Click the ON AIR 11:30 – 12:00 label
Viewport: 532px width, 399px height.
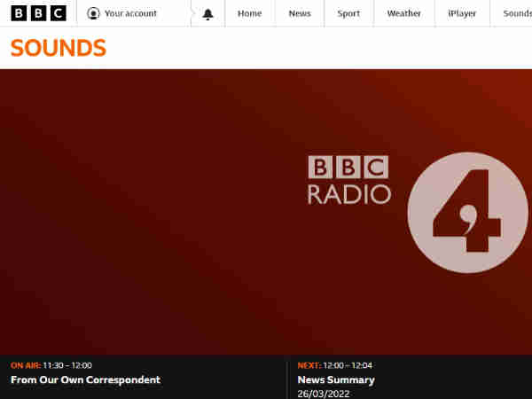point(51,365)
